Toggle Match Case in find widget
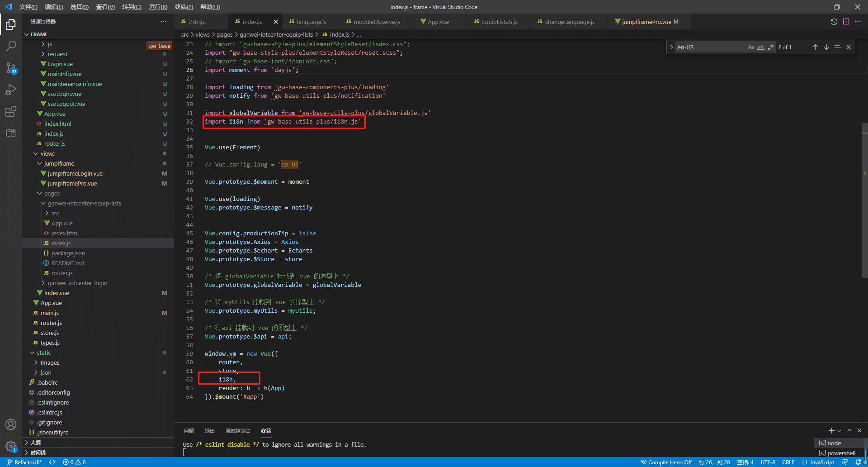This screenshot has height=467, width=868. point(751,47)
